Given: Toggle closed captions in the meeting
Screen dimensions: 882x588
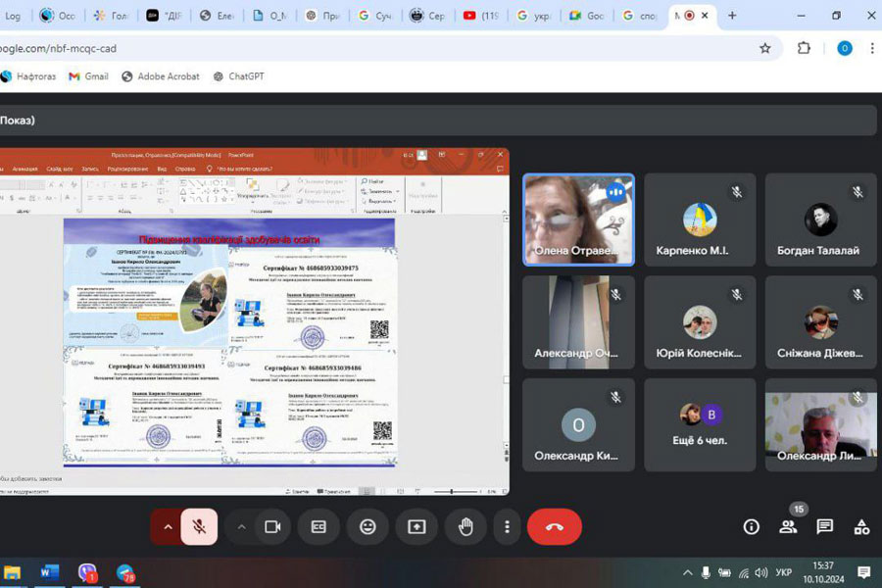Looking at the screenshot, I should (x=318, y=527).
